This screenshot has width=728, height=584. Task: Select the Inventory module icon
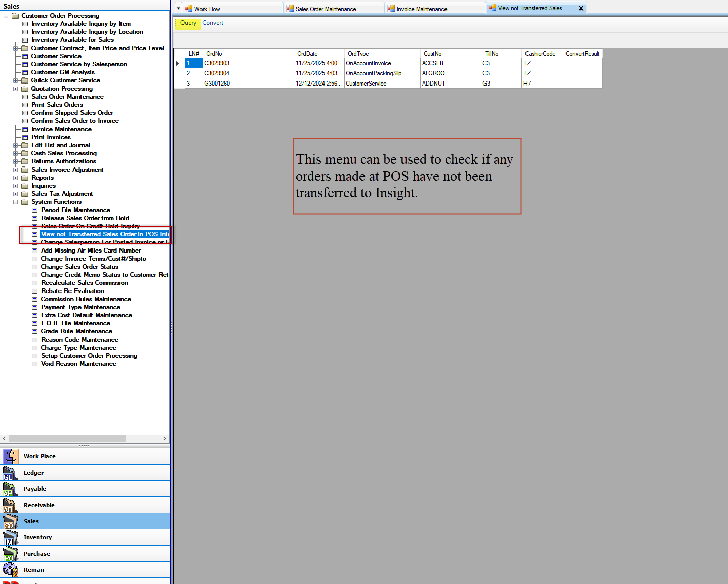tap(10, 537)
